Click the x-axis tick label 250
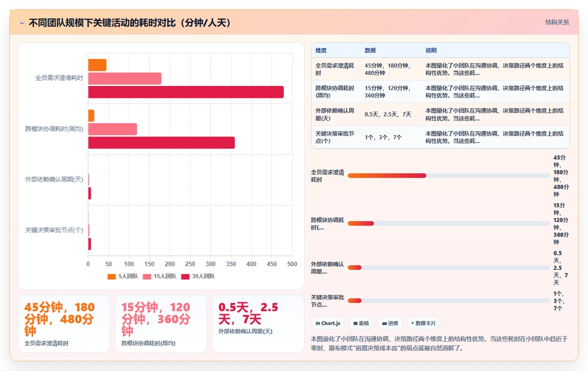The height and width of the screenshot is (371, 588). [x=190, y=264]
